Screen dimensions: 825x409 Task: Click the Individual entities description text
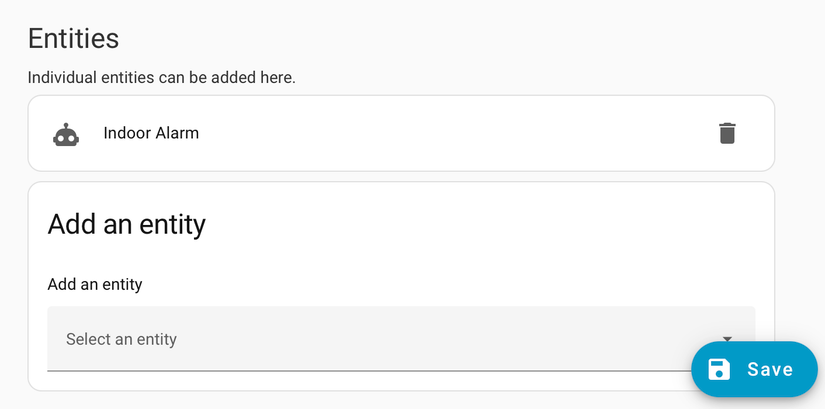coord(161,77)
